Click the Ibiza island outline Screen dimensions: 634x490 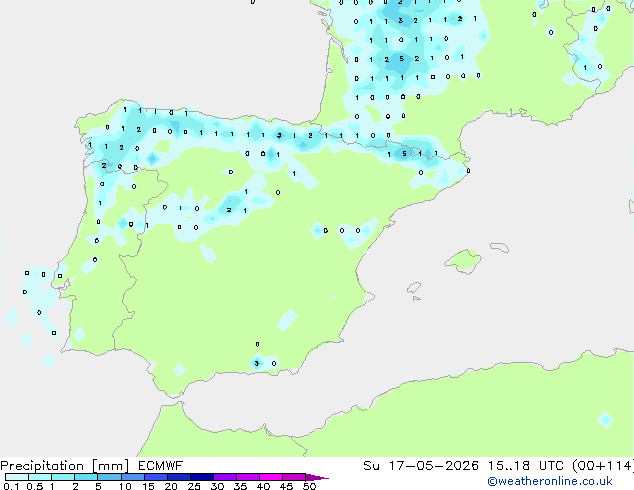click(x=414, y=288)
